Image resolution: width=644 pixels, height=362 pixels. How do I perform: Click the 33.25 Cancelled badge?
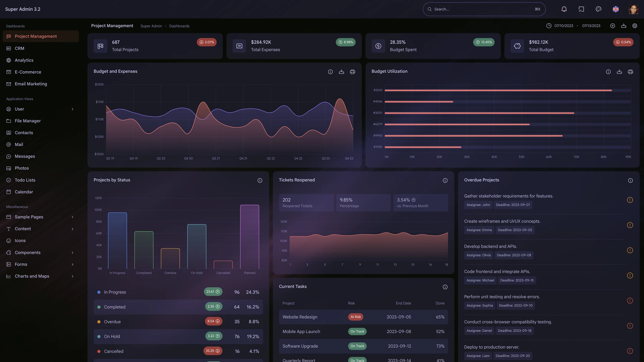[213, 351]
